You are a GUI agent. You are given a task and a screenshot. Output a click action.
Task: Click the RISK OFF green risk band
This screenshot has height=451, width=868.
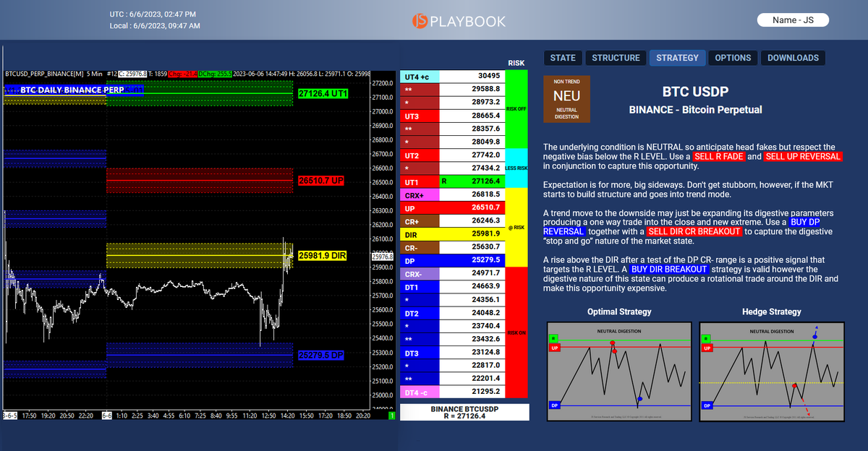pyautogui.click(x=517, y=109)
